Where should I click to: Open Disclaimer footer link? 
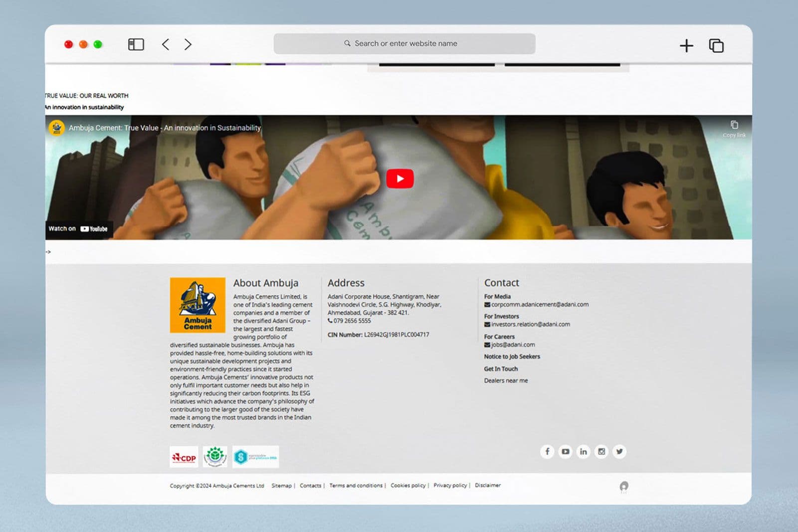coord(488,485)
